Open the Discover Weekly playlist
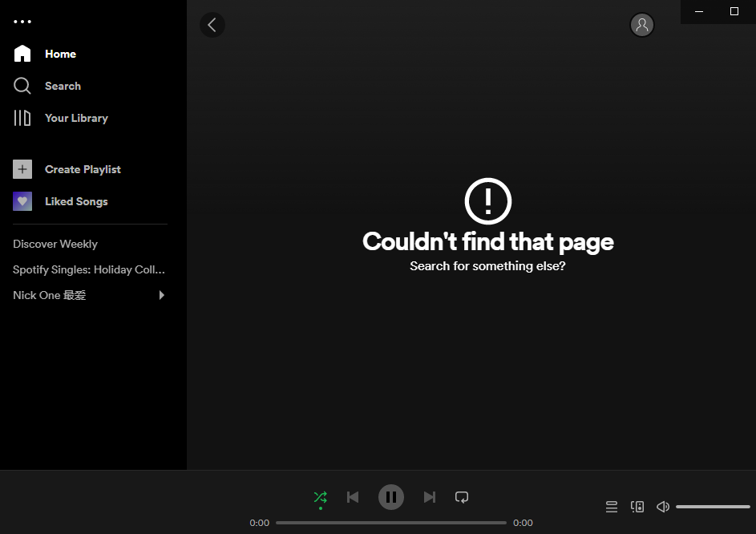The height and width of the screenshot is (534, 756). point(55,244)
